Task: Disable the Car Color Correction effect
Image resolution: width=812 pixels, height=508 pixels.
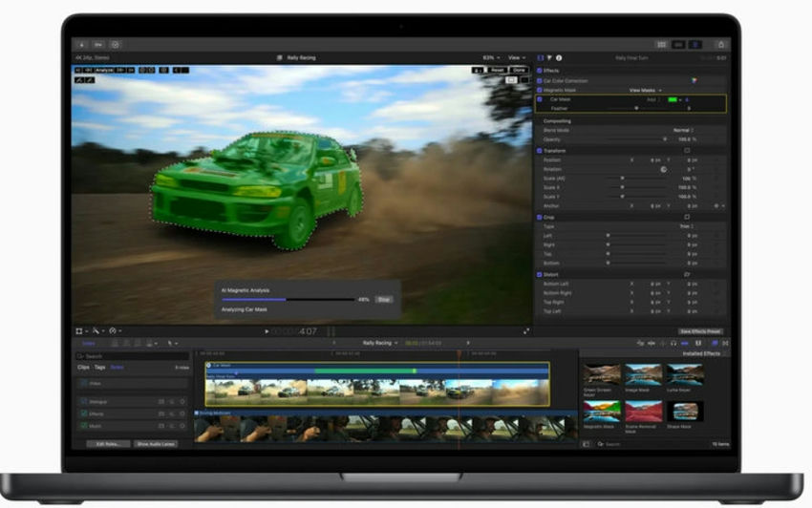Action: pyautogui.click(x=540, y=81)
